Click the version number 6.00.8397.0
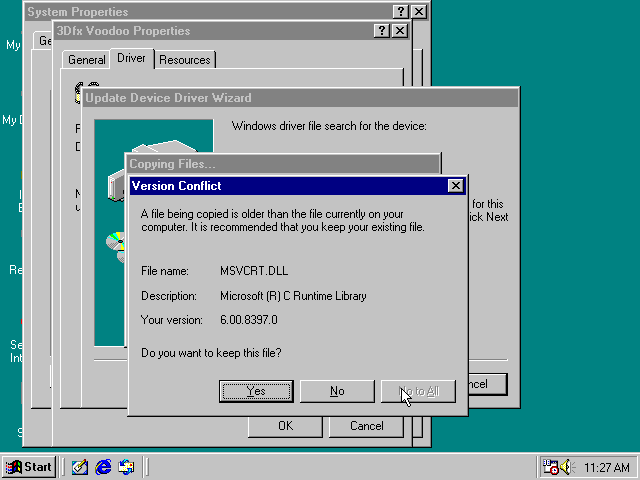 [x=249, y=320]
